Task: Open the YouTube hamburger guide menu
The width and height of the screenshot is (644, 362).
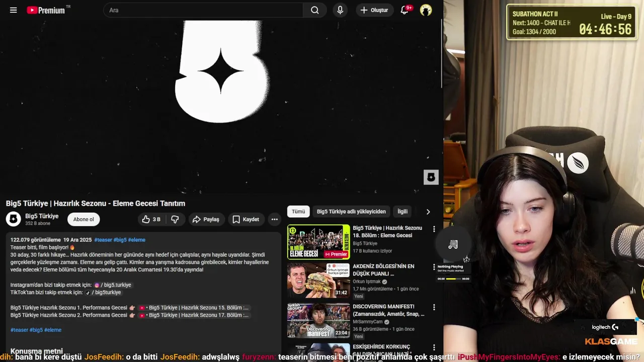Action: pyautogui.click(x=14, y=10)
